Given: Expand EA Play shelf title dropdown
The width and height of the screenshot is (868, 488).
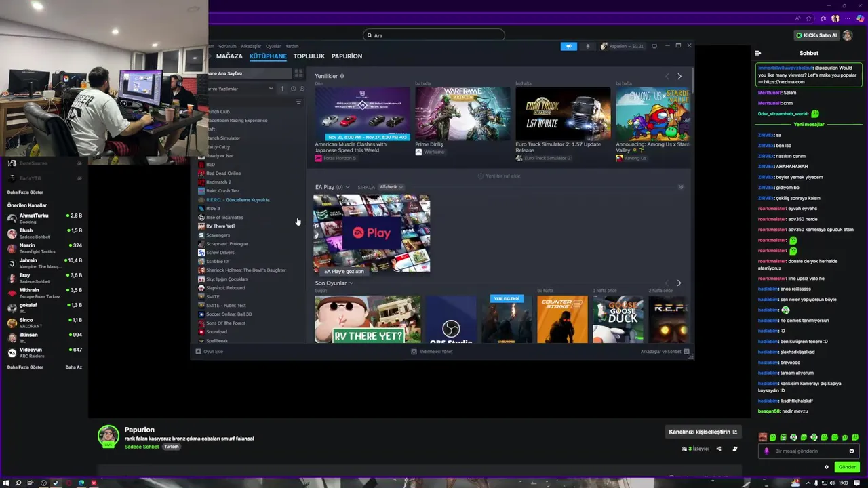Looking at the screenshot, I should (x=348, y=187).
